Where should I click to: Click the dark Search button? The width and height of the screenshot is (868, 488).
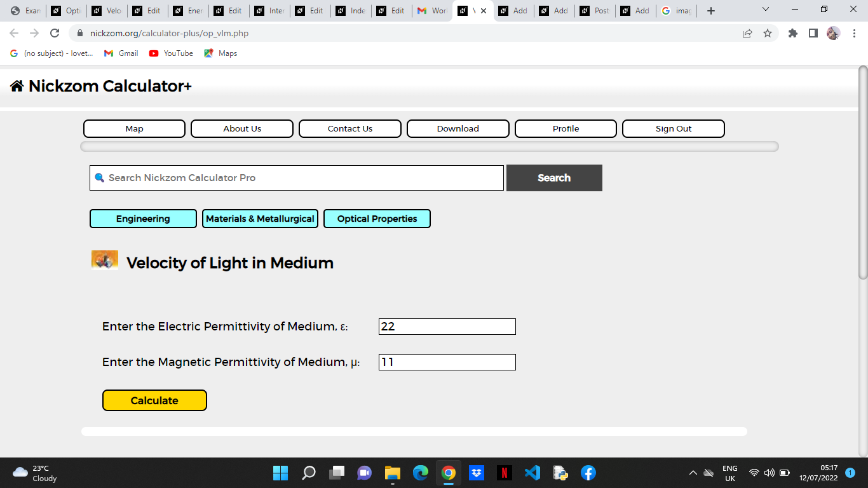click(x=554, y=178)
